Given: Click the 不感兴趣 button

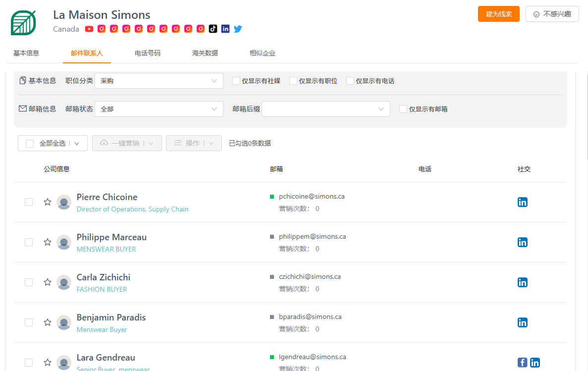Looking at the screenshot, I should [552, 14].
